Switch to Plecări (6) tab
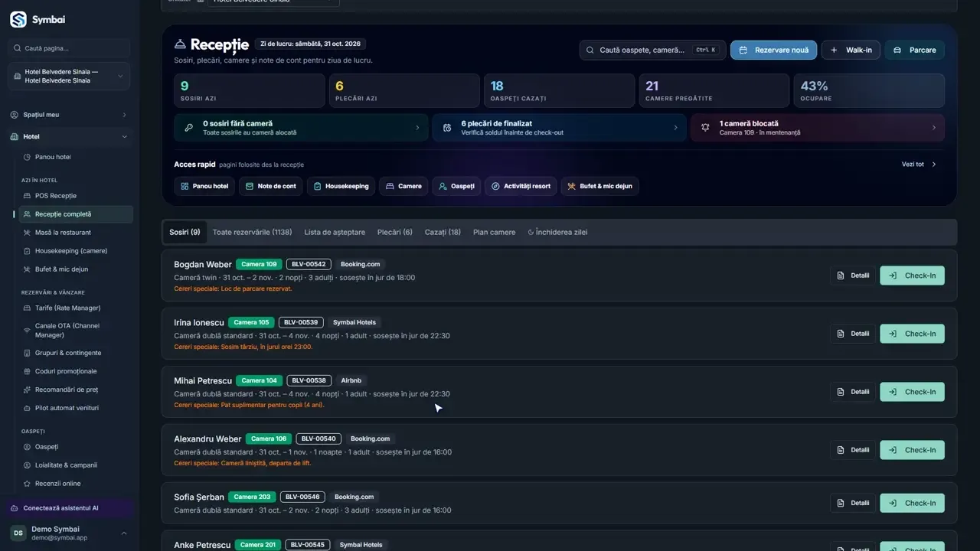 [395, 232]
